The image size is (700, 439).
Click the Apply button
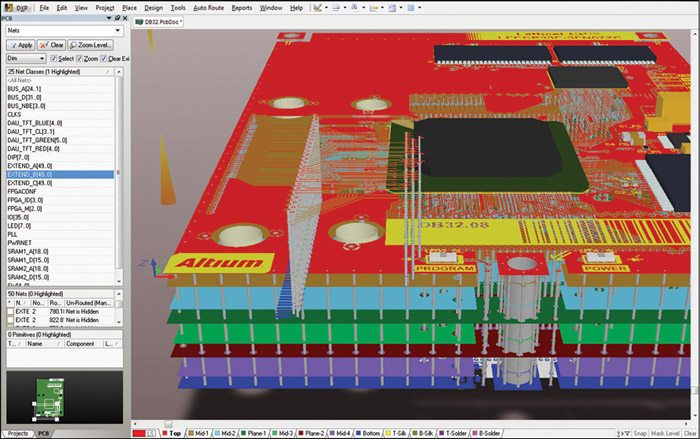pos(20,45)
